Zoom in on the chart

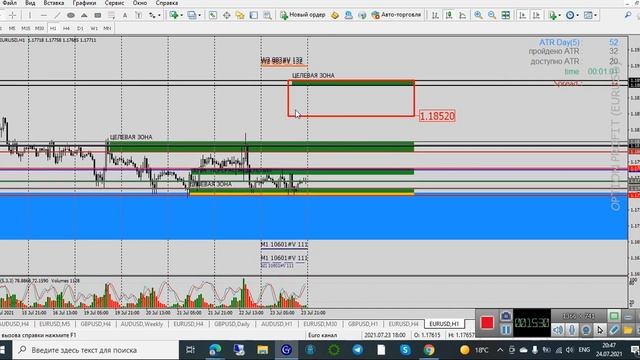(478, 15)
